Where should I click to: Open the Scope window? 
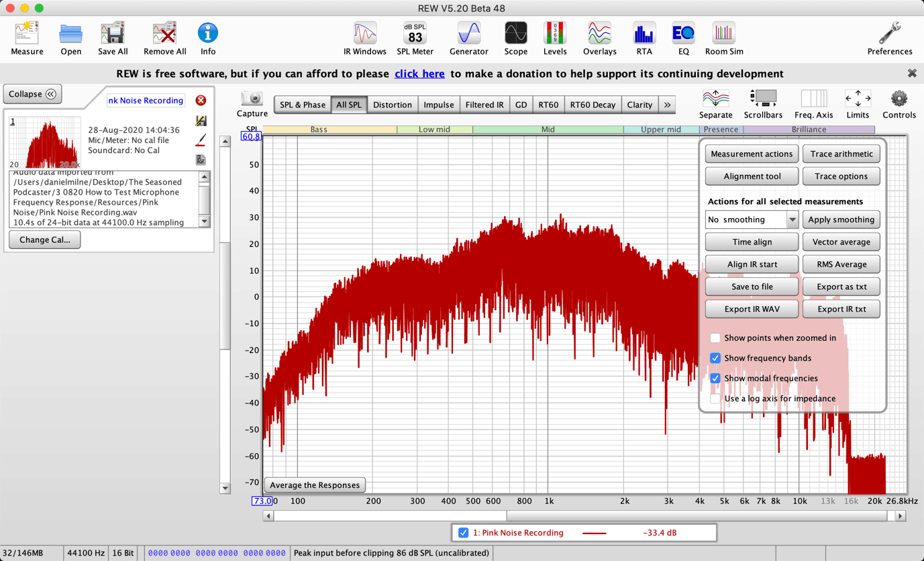click(515, 34)
